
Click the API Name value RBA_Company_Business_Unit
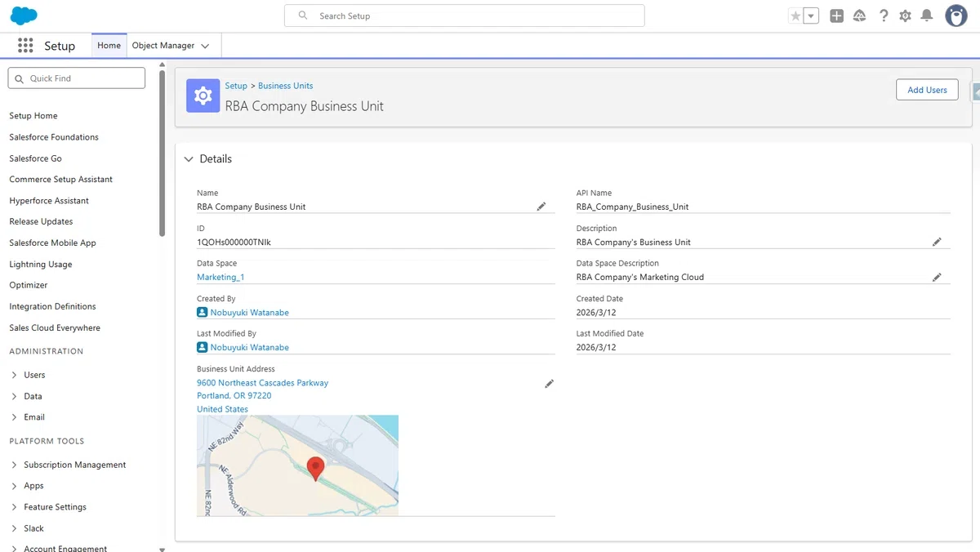[633, 207]
